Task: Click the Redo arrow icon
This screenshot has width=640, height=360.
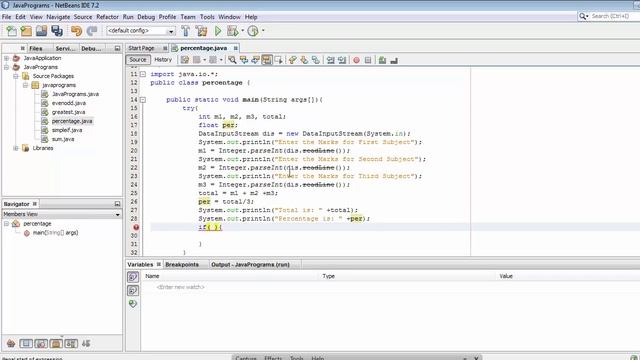Action: (92, 31)
